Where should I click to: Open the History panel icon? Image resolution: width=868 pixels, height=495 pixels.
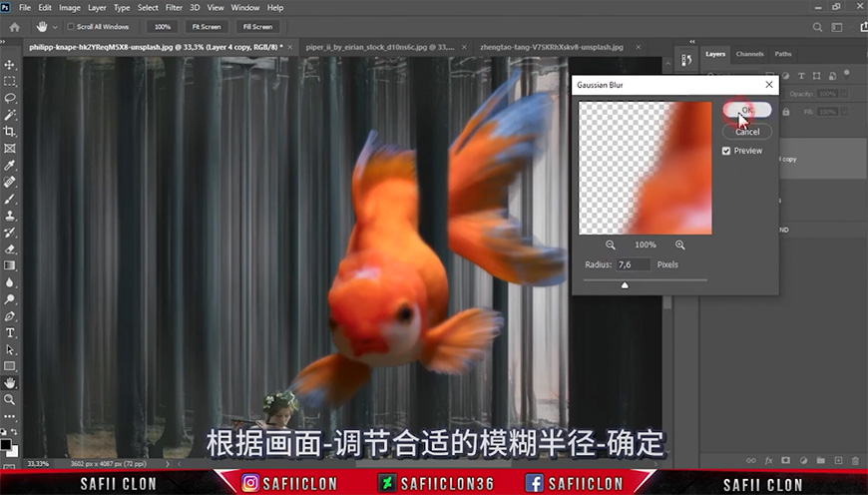pyautogui.click(x=686, y=60)
